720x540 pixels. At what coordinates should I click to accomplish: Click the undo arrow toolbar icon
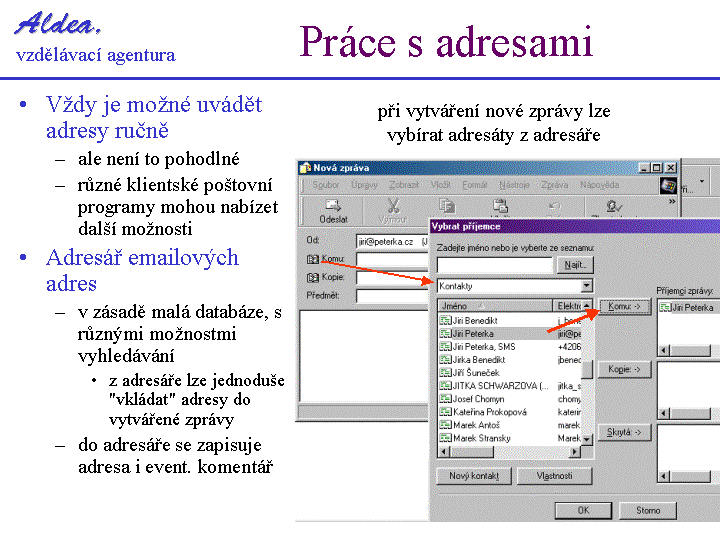555,206
